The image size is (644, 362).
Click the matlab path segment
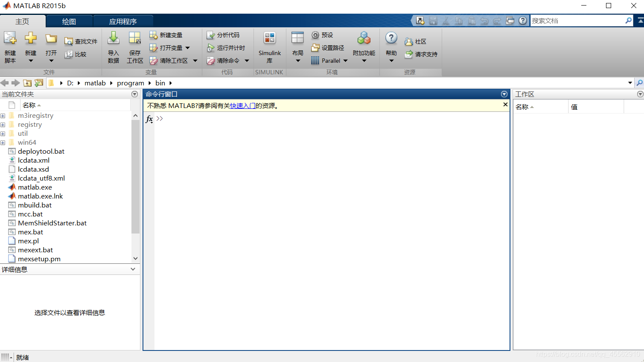point(95,83)
